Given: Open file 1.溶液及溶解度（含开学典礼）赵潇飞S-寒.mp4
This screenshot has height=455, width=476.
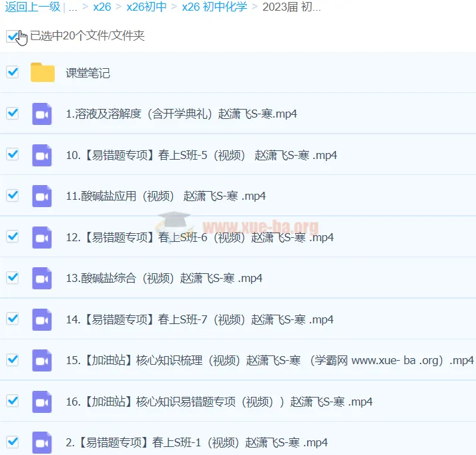Looking at the screenshot, I should (x=181, y=114).
